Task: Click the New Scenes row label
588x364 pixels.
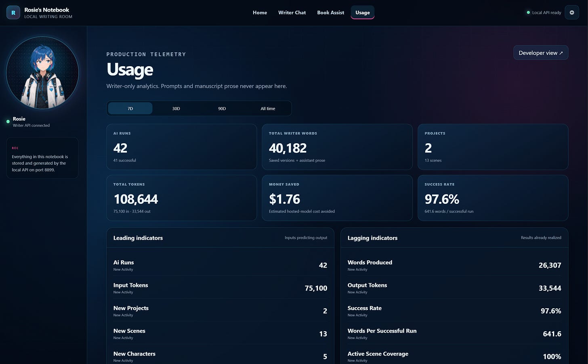Action: coord(129,331)
